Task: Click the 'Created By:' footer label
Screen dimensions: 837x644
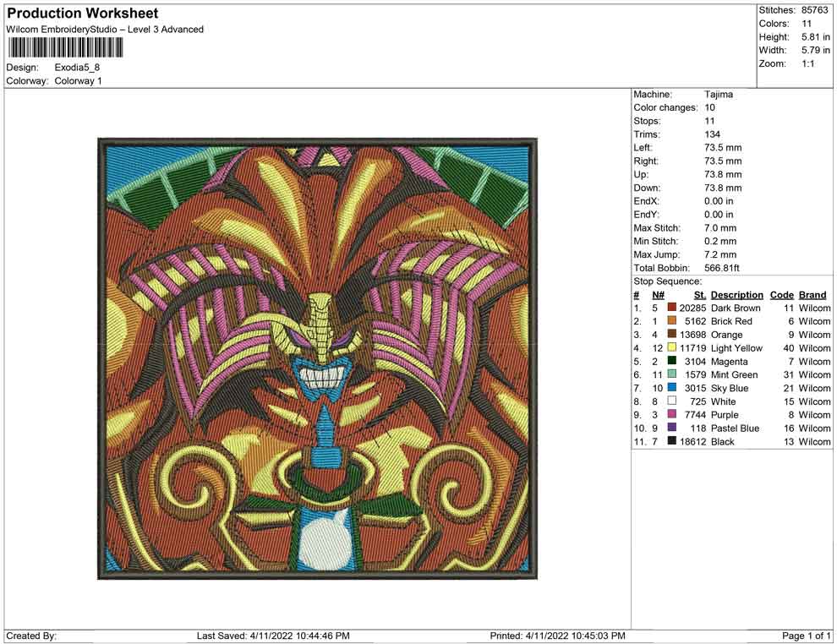Action: 31,636
